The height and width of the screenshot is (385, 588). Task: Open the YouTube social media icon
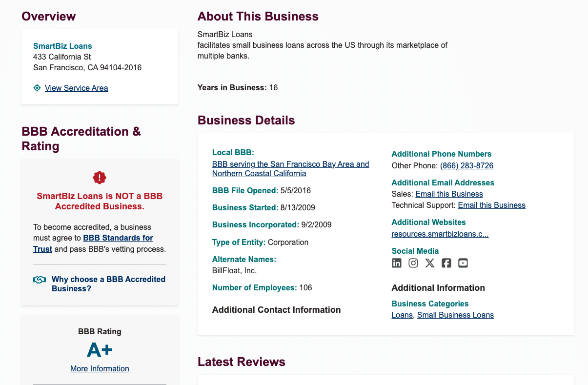pyautogui.click(x=463, y=263)
